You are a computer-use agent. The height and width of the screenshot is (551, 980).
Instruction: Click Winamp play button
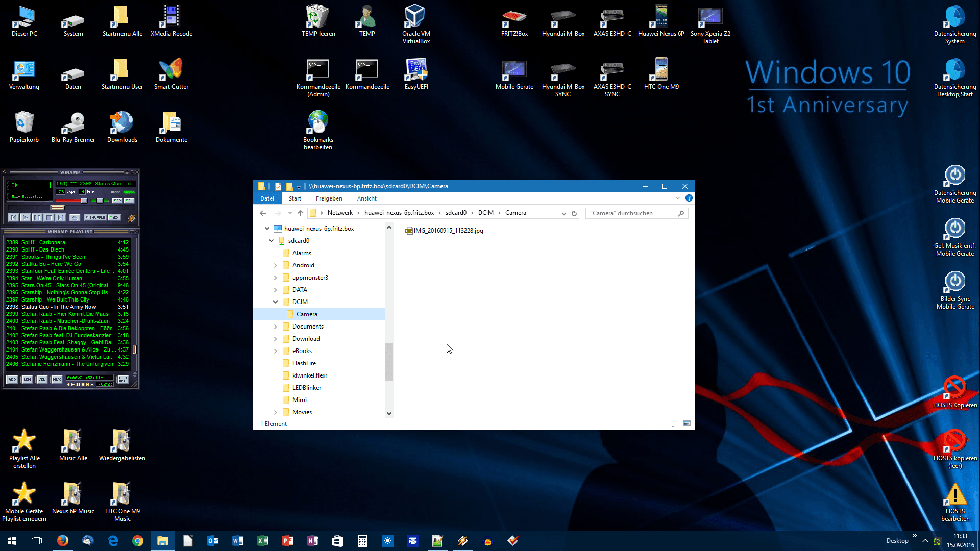(x=26, y=217)
